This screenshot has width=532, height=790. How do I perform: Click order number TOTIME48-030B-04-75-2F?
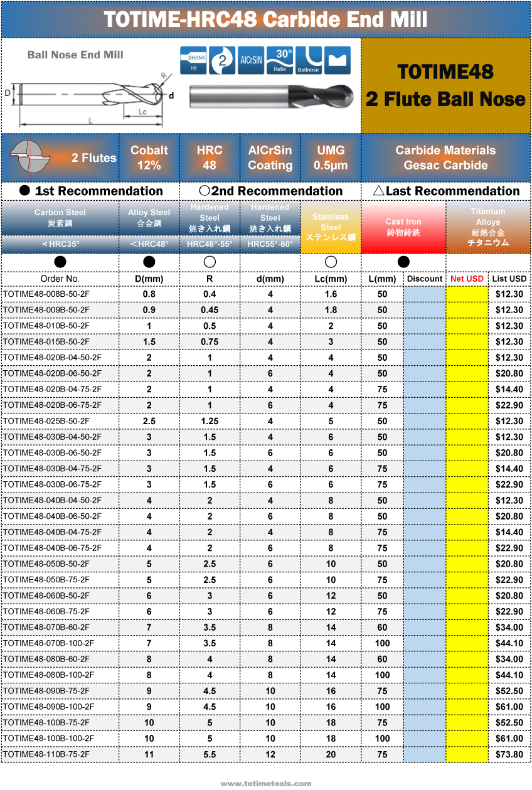[x=52, y=469]
